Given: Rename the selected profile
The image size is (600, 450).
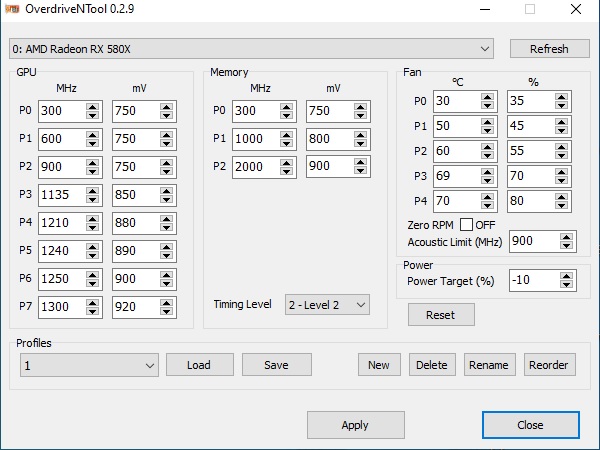Looking at the screenshot, I should (x=489, y=365).
